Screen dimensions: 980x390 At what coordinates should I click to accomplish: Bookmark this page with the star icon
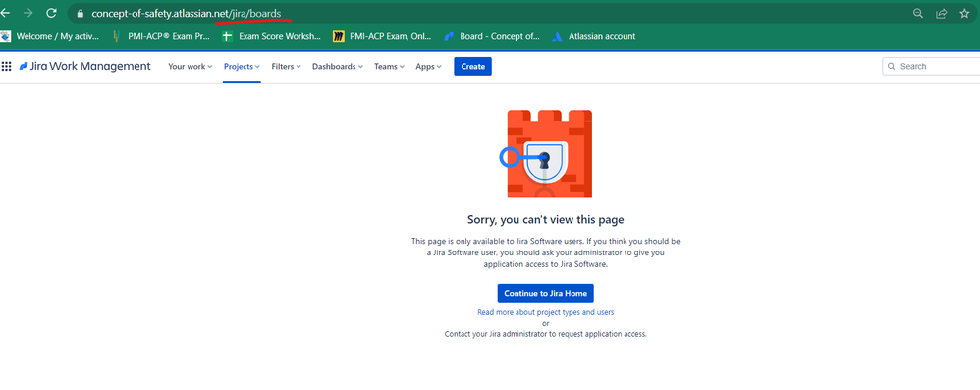click(x=964, y=13)
